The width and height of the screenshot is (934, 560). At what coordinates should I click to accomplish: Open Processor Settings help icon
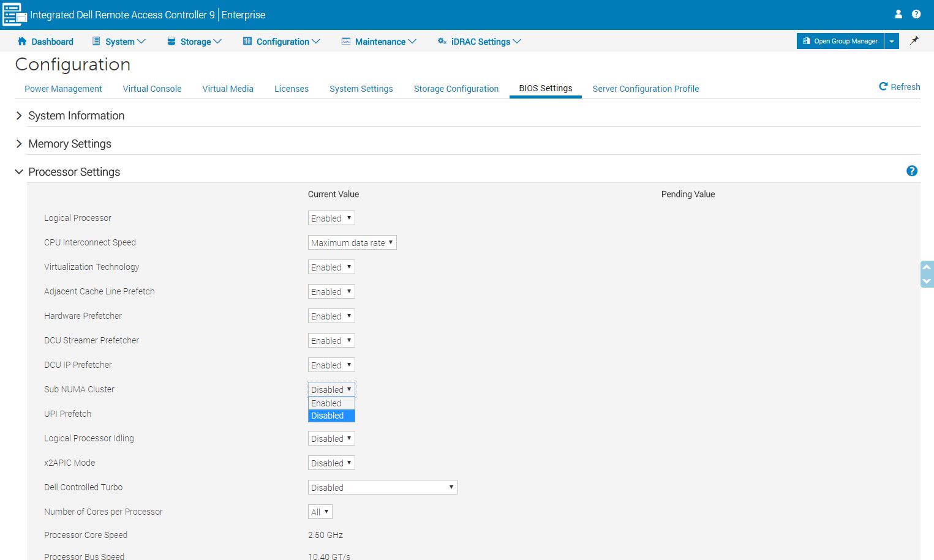pyautogui.click(x=912, y=171)
